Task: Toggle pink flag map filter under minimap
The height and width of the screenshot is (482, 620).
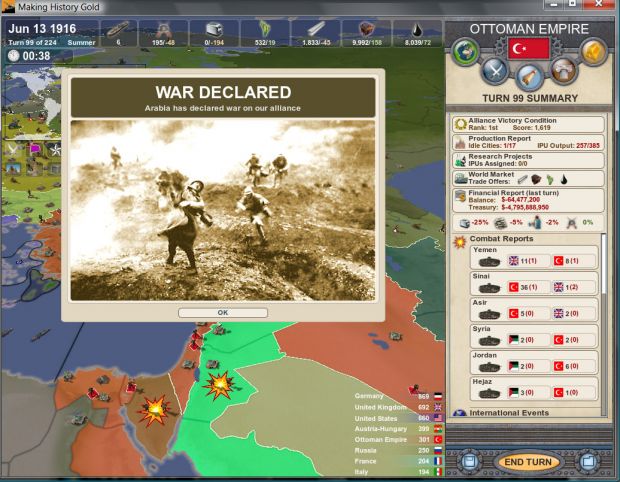Action: coord(34,149)
